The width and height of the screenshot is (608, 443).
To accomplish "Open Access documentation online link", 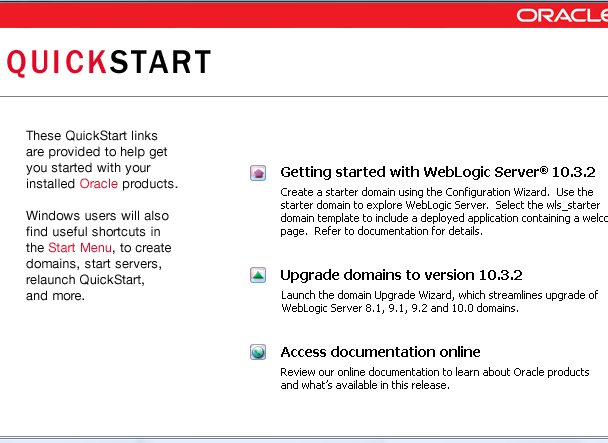I will [x=380, y=352].
